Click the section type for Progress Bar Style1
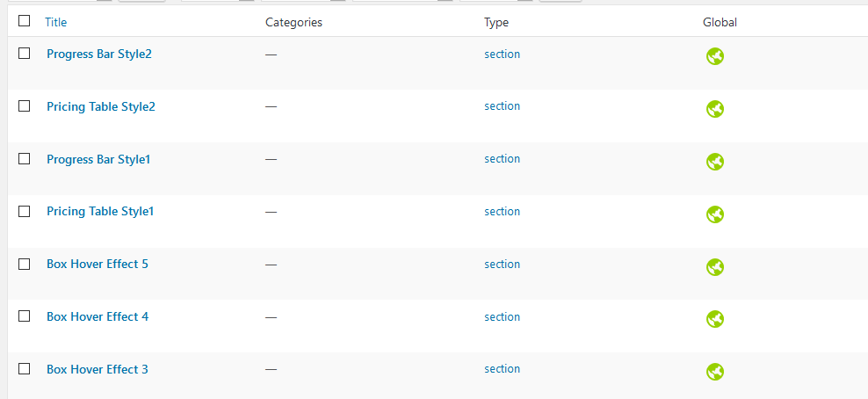The image size is (868, 399). tap(503, 159)
